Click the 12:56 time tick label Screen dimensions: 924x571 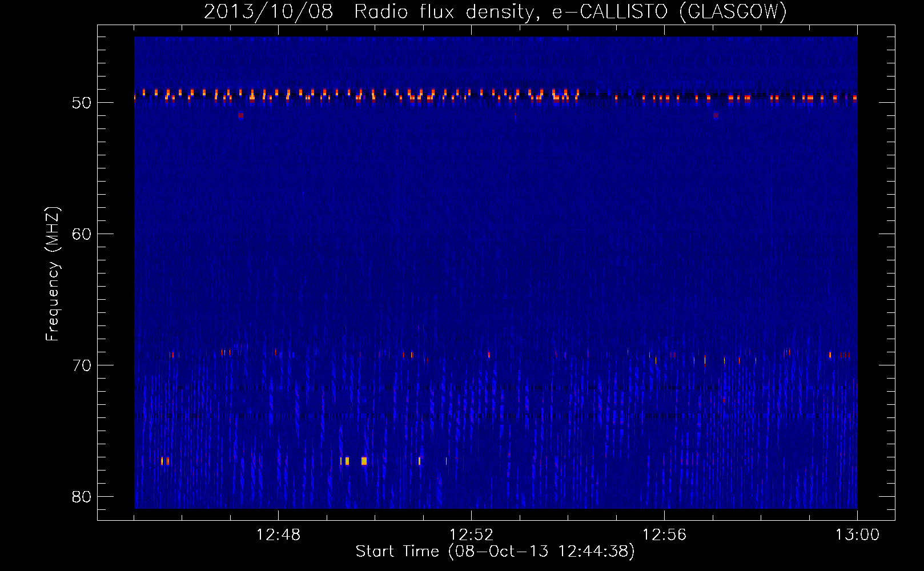664,535
